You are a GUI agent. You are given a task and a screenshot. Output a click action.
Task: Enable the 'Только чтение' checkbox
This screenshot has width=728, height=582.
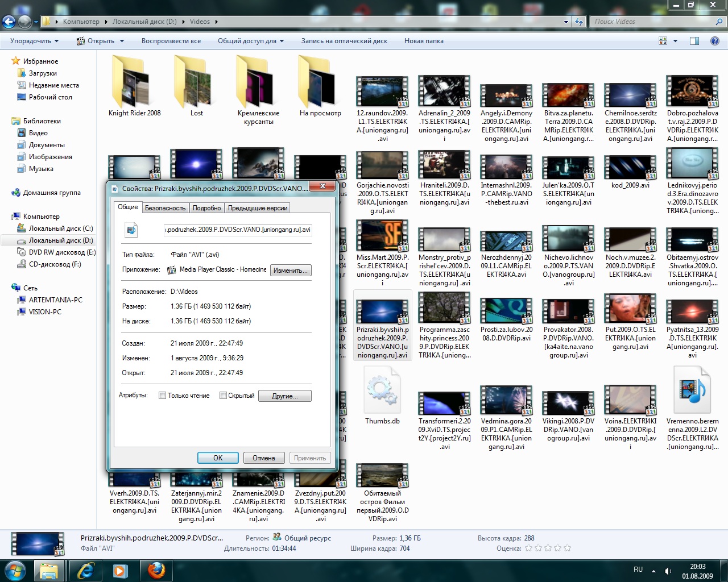click(162, 396)
